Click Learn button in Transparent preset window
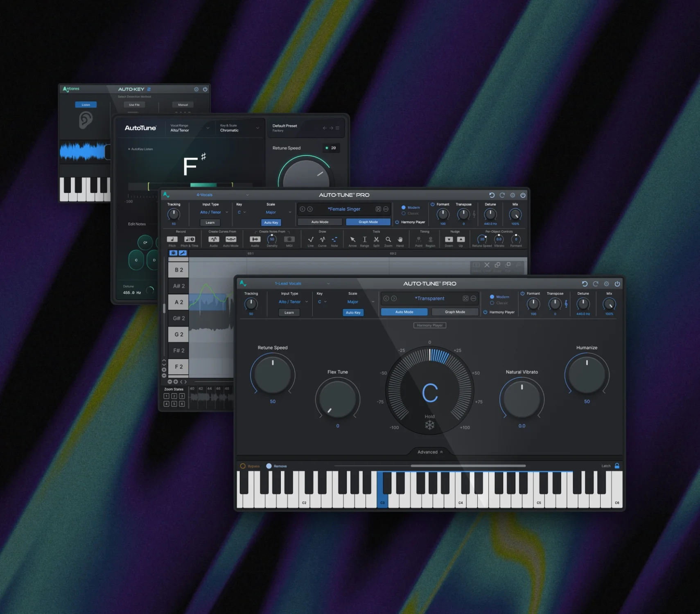700x614 pixels. pos(289,312)
